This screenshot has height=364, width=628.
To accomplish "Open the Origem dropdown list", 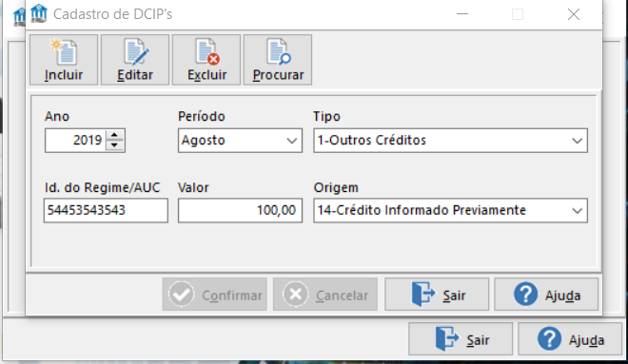I will [451, 210].
